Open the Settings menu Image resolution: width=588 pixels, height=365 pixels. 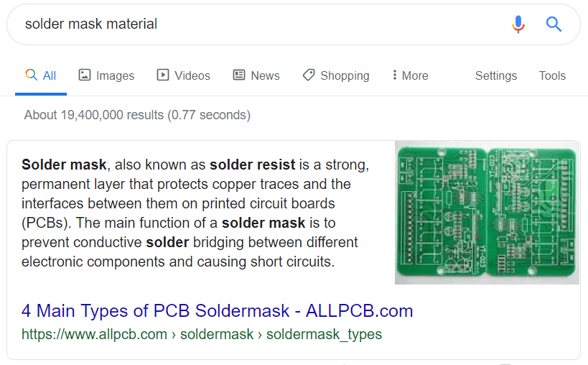[495, 75]
